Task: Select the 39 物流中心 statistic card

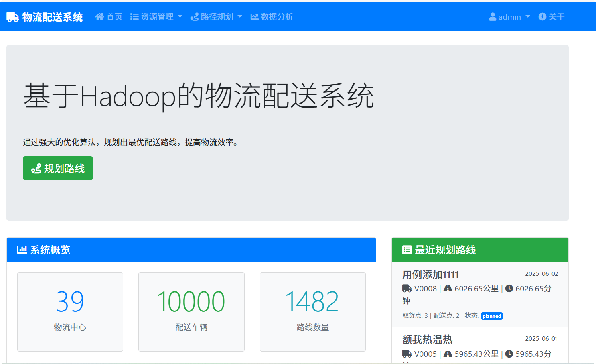Action: pyautogui.click(x=70, y=312)
